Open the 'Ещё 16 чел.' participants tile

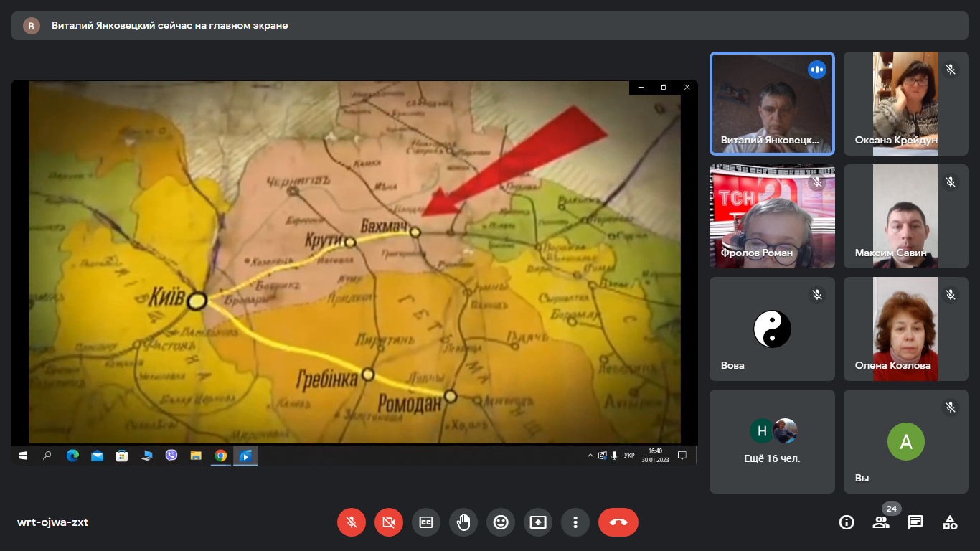[x=772, y=441]
